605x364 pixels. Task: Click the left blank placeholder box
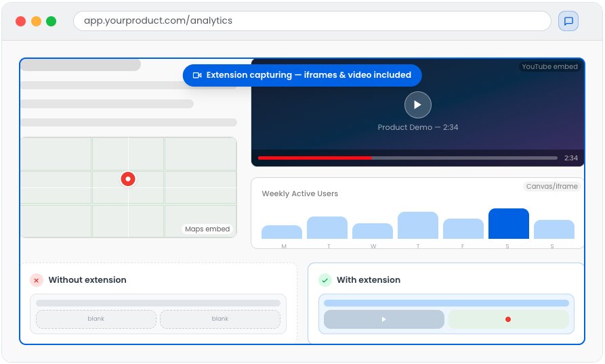96,319
